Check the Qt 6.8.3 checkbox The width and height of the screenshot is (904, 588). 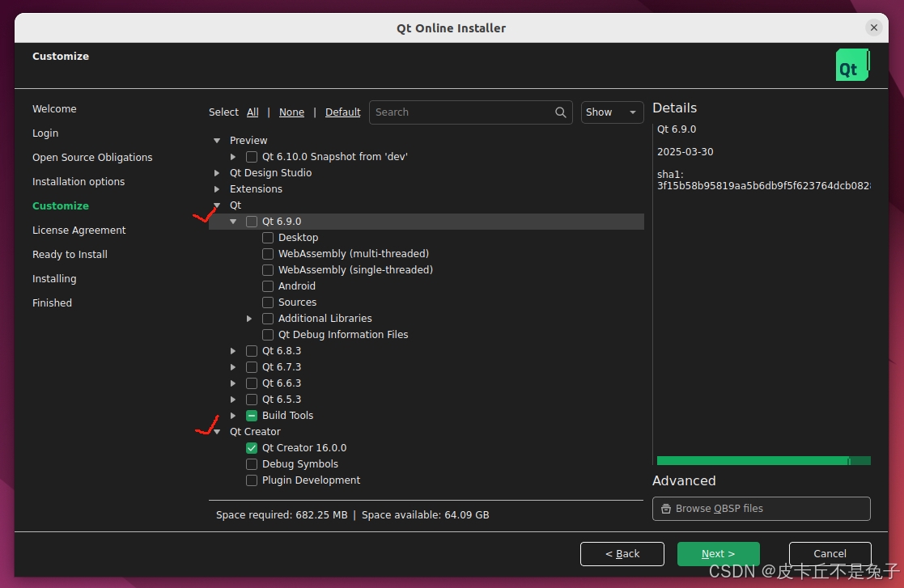point(252,351)
